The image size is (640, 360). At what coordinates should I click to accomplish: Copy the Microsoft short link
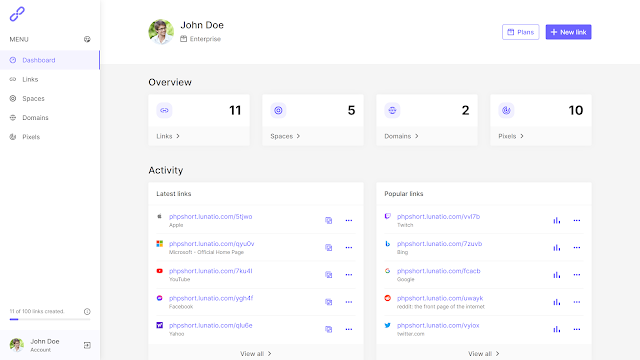point(329,247)
